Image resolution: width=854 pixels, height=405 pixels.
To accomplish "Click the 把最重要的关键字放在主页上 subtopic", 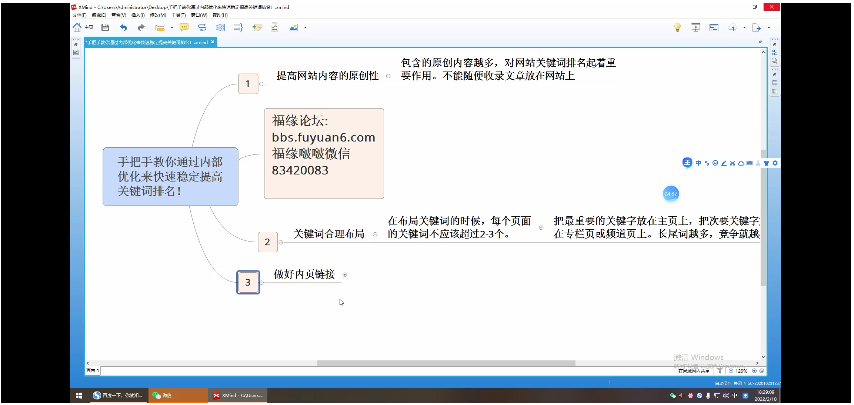I will click(x=656, y=228).
